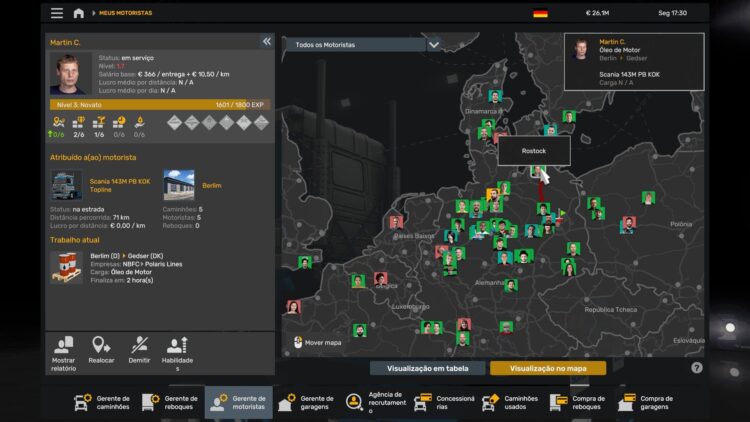Click the € 26,1M balance display
The width and height of the screenshot is (750, 422).
[x=597, y=13]
